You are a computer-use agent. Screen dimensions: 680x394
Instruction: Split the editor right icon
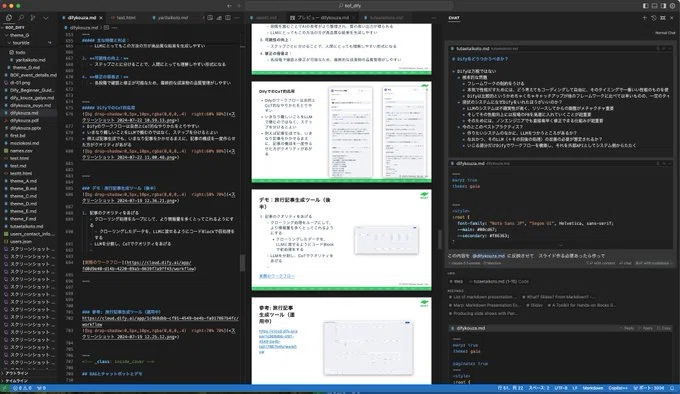pos(228,18)
